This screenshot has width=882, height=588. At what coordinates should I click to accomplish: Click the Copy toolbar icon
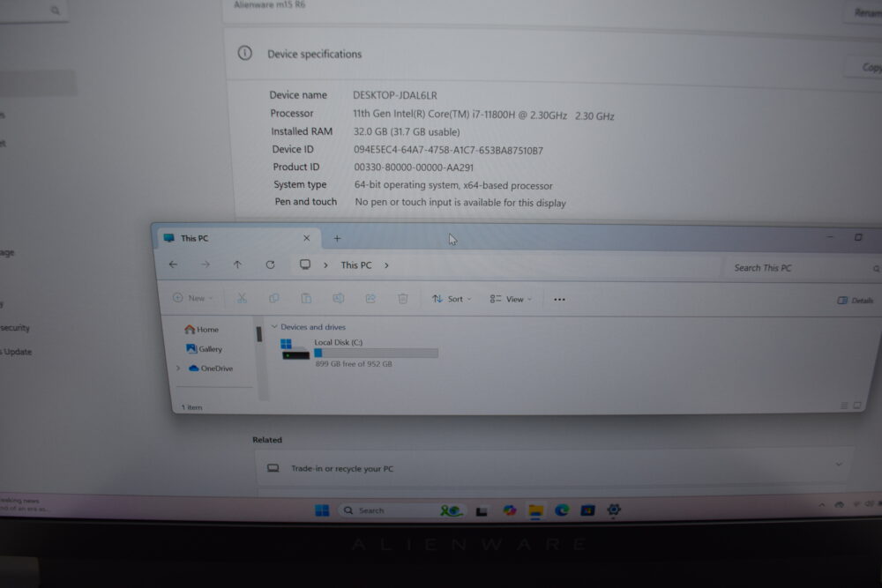pos(274,298)
